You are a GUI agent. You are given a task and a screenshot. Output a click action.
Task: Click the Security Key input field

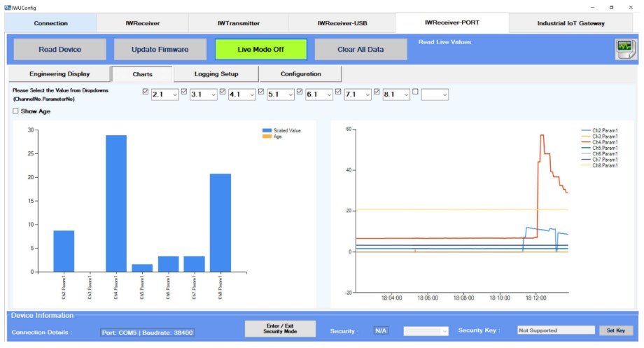click(x=556, y=330)
